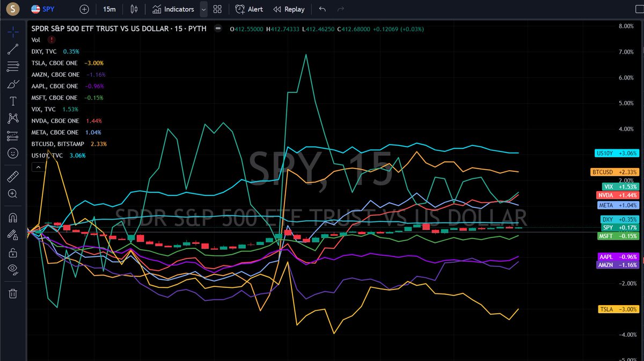Select the trend line drawing tool
Viewport: 644px width, 361px height.
pos(13,49)
